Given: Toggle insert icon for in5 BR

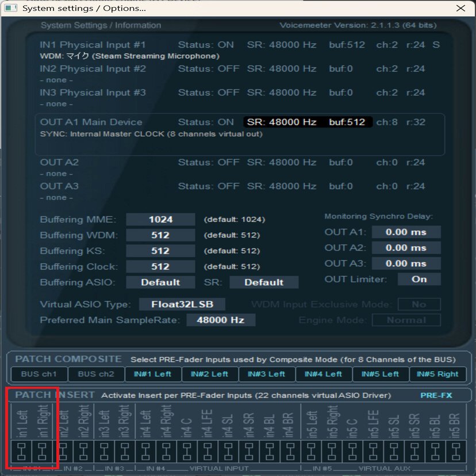Looking at the screenshot, I should (x=456, y=451).
